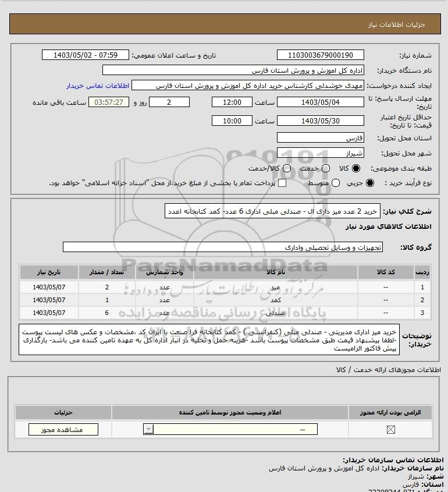Click the delivery city field شیراز
Image resolution: width=448 pixels, height=492 pixels.
click(321, 153)
